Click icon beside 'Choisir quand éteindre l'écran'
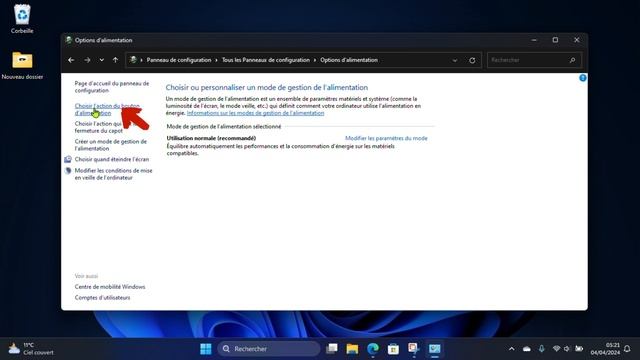 coord(68,159)
